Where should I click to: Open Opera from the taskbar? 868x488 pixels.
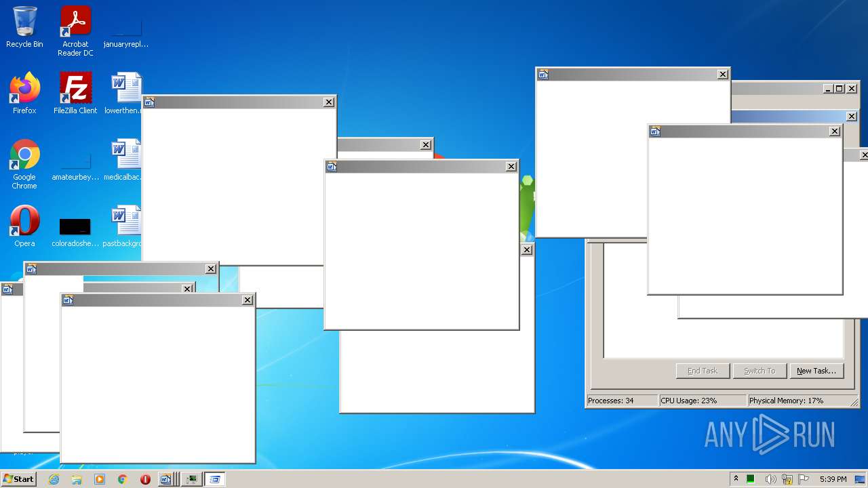[145, 479]
